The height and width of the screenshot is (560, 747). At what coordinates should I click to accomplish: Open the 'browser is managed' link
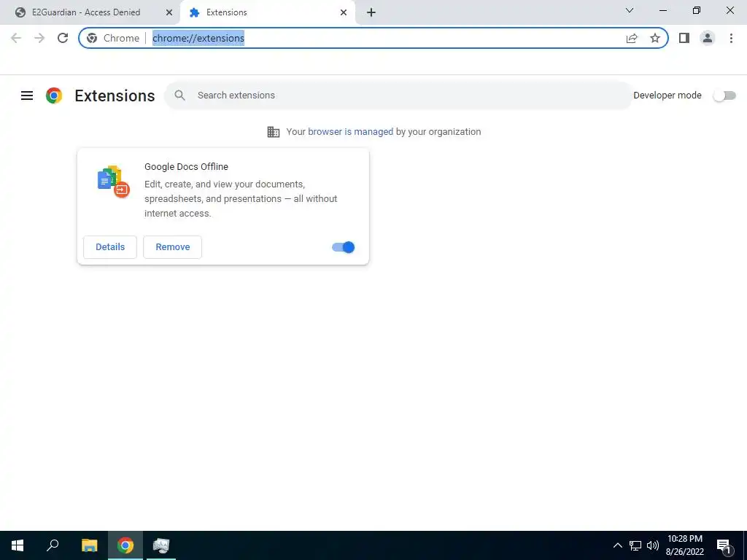click(351, 132)
